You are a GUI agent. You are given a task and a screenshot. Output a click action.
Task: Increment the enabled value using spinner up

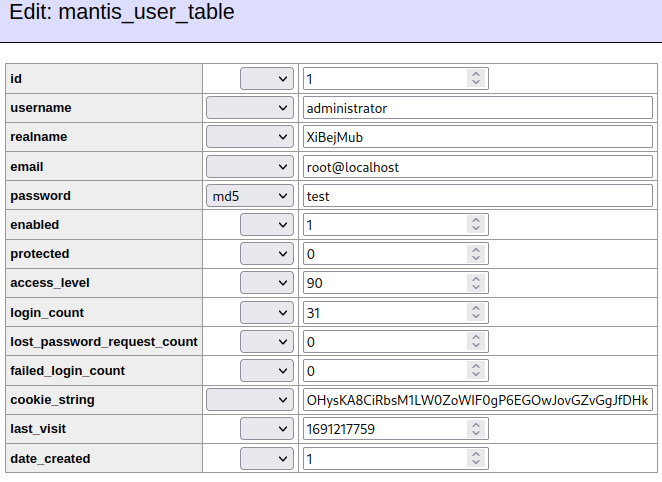[x=476, y=220]
